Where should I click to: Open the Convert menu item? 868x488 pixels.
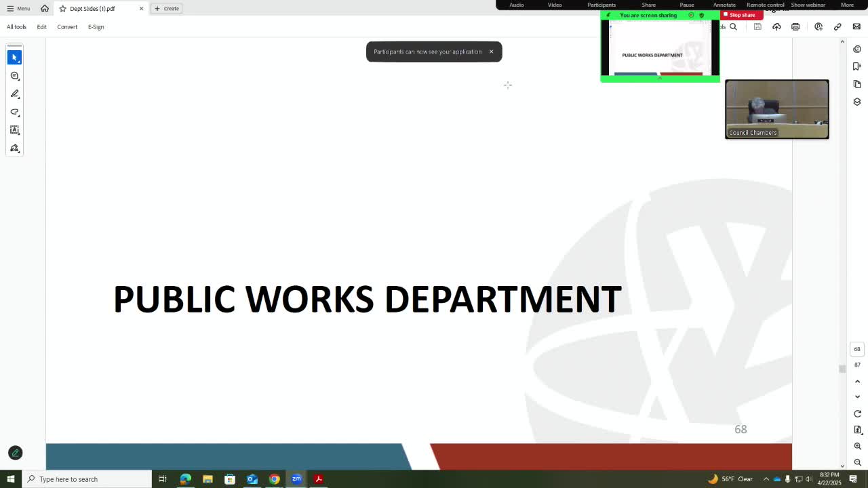(67, 27)
